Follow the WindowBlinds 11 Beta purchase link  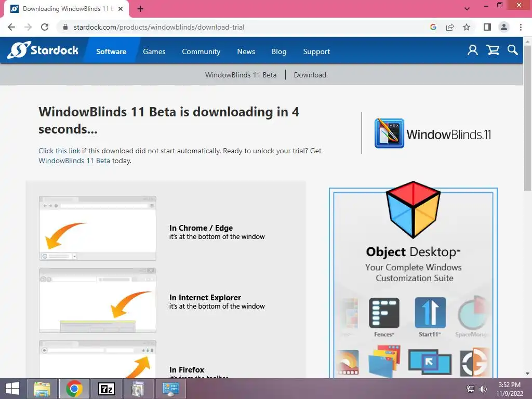pos(74,161)
